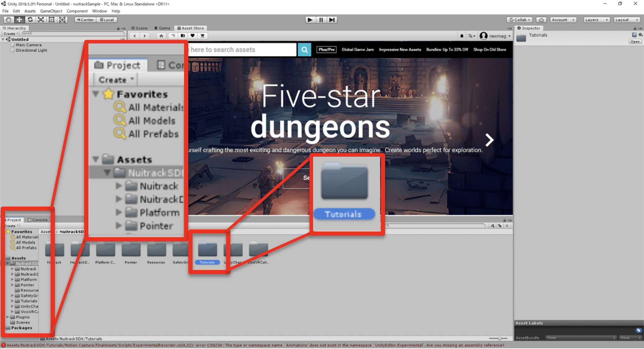
Task: Switch to the Console tab
Action: (x=37, y=220)
